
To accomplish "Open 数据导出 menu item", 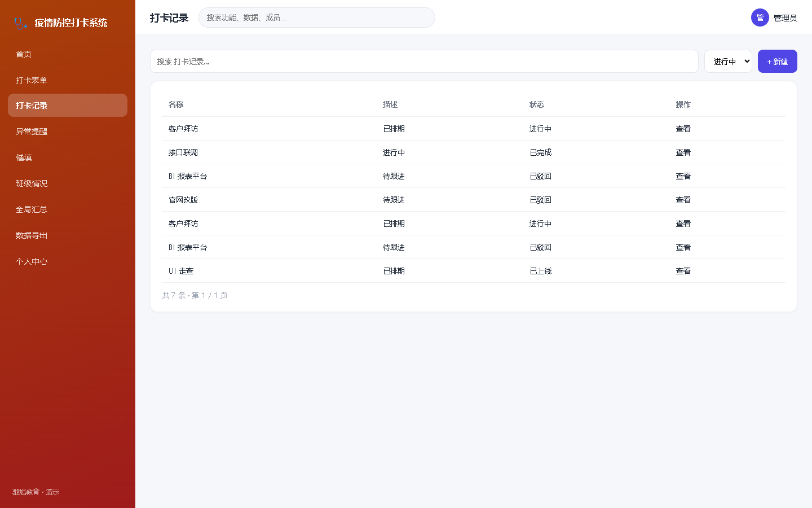I will coord(68,235).
